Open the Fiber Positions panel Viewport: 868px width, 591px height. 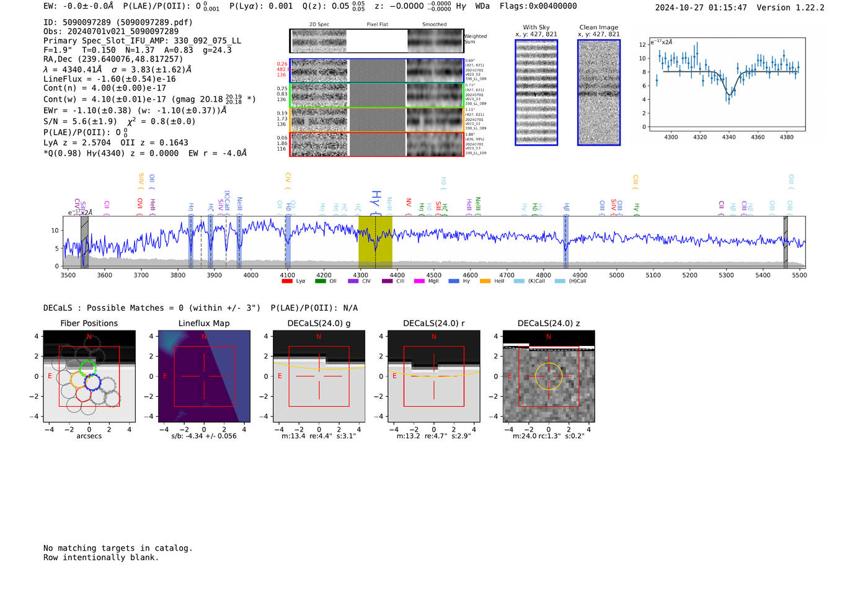[89, 376]
